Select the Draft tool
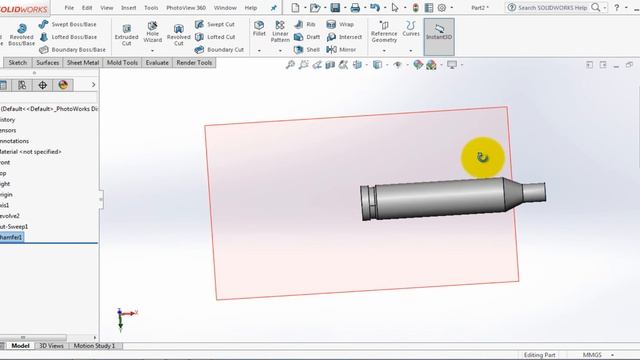 pos(307,37)
